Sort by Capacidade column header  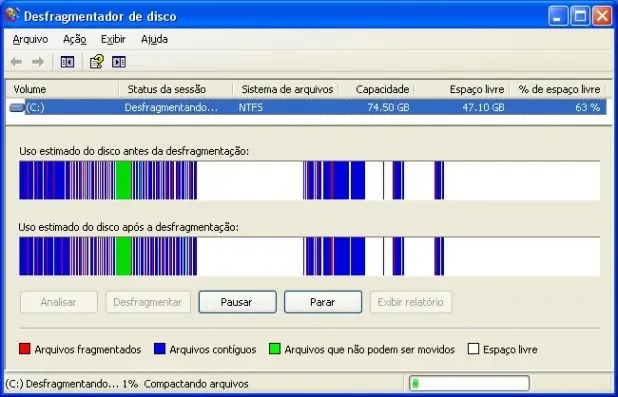[376, 89]
